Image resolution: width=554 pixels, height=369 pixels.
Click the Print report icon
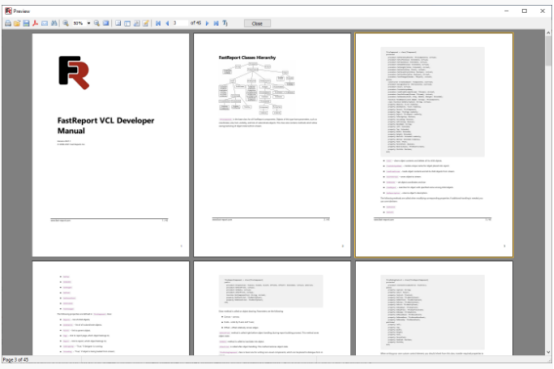(x=8, y=23)
